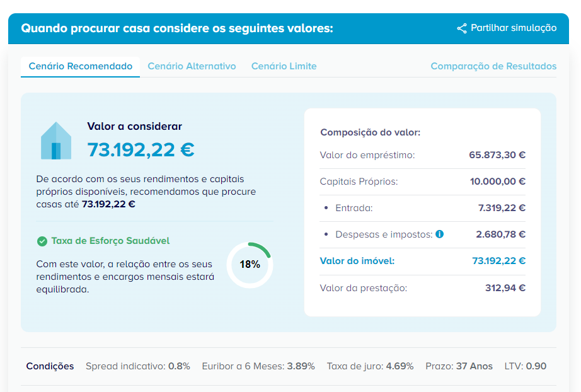Viewport: 581px width, 392px height.
Task: Click Partilhar simulação text link
Action: 514,28
